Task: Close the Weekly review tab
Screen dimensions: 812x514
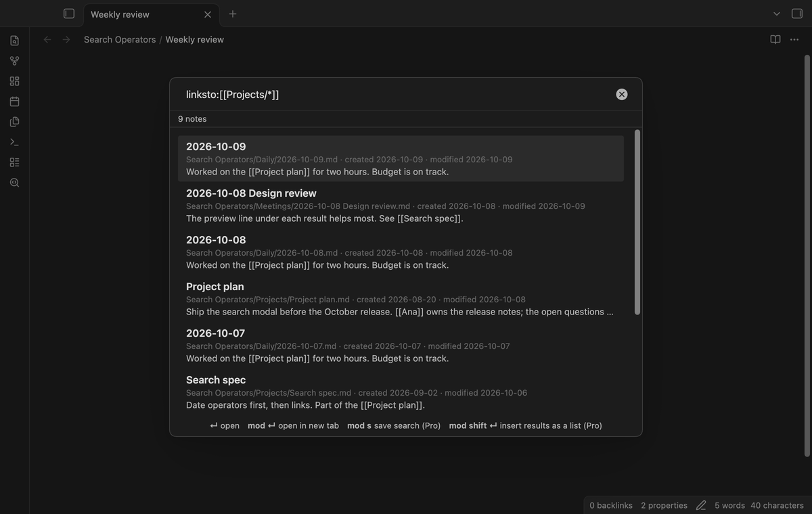Action: (x=208, y=14)
